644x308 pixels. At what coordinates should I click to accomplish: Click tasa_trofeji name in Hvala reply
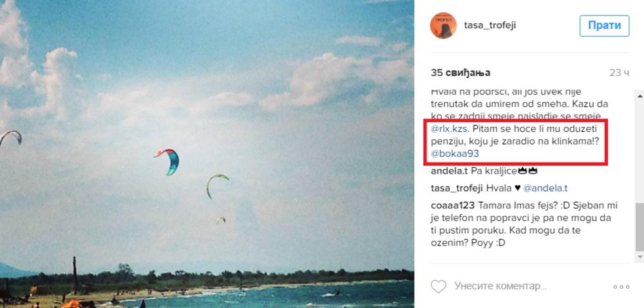point(457,188)
